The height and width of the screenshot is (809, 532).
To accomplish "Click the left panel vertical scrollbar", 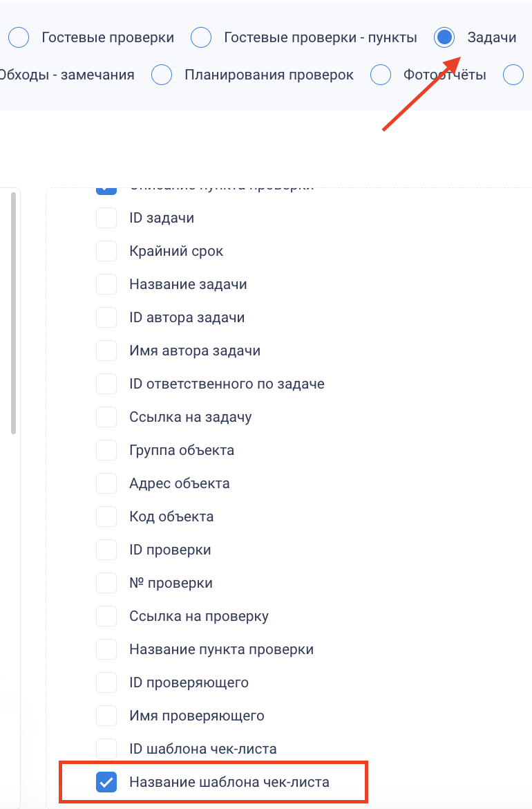I will [x=13, y=311].
